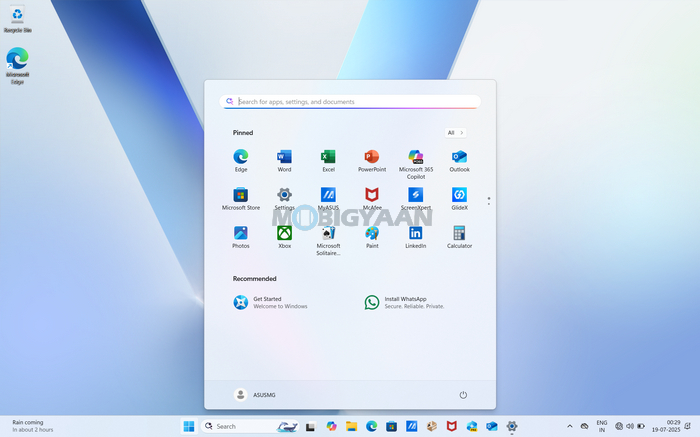Screen dimensions: 700x437
Task: Open Outlook from pinned apps
Action: point(459,161)
